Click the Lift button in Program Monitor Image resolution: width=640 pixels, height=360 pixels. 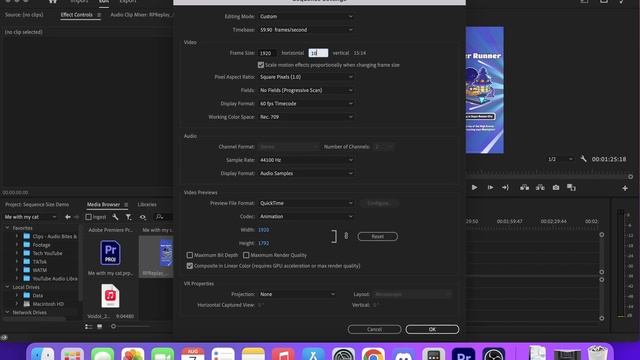click(524, 187)
